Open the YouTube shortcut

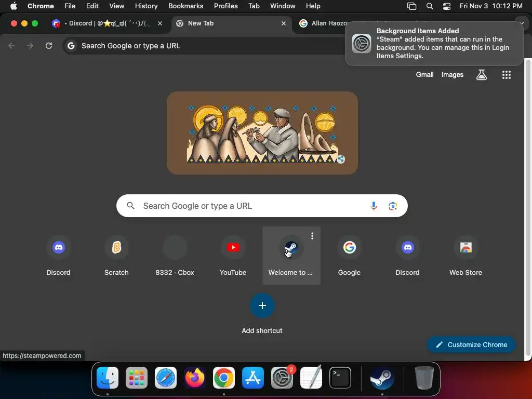click(233, 256)
